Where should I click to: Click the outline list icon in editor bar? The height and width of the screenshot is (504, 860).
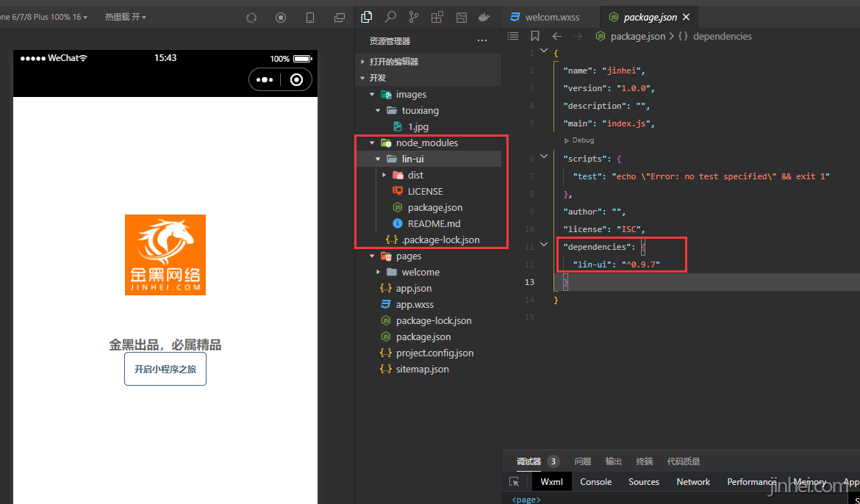pyautogui.click(x=513, y=36)
